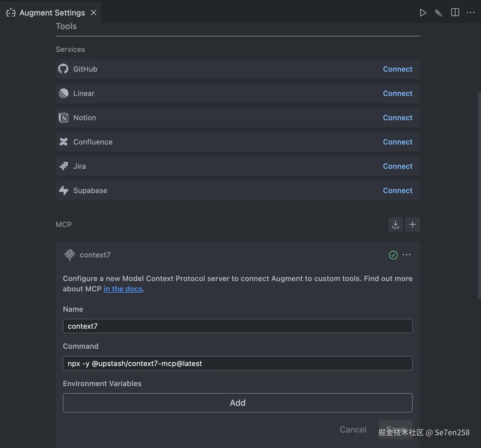This screenshot has width=481, height=448.
Task: Click the run (play) icon in editor toolbar
Action: [x=423, y=12]
